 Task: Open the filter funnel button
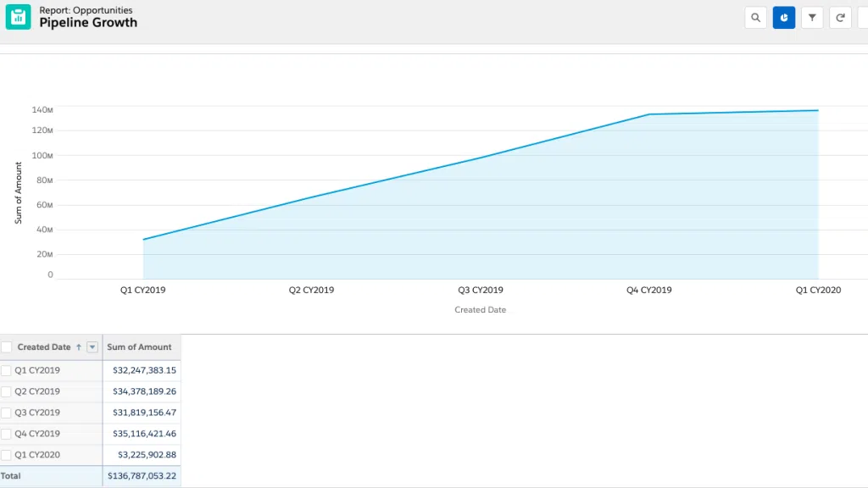click(x=812, y=18)
